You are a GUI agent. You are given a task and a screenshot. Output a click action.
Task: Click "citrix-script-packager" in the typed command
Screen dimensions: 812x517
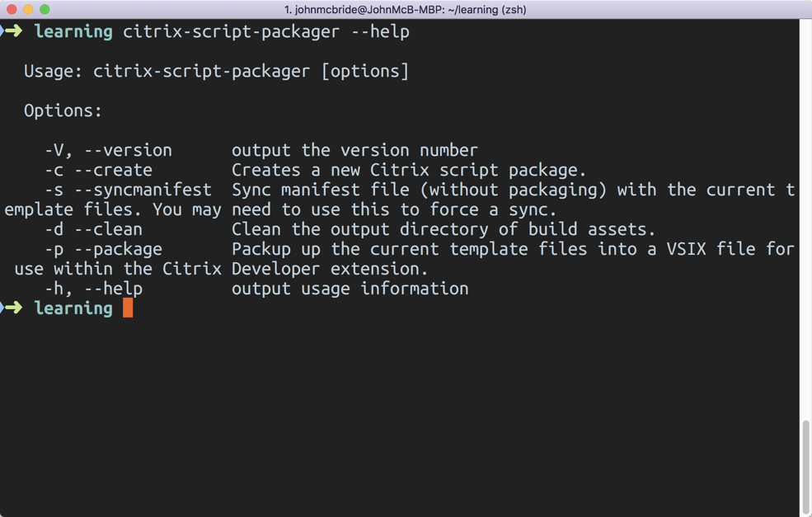231,31
